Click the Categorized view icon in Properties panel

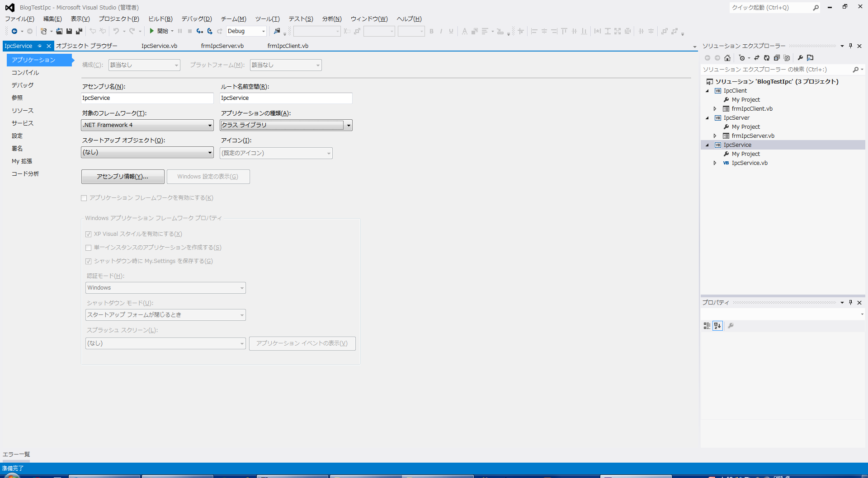tap(707, 326)
